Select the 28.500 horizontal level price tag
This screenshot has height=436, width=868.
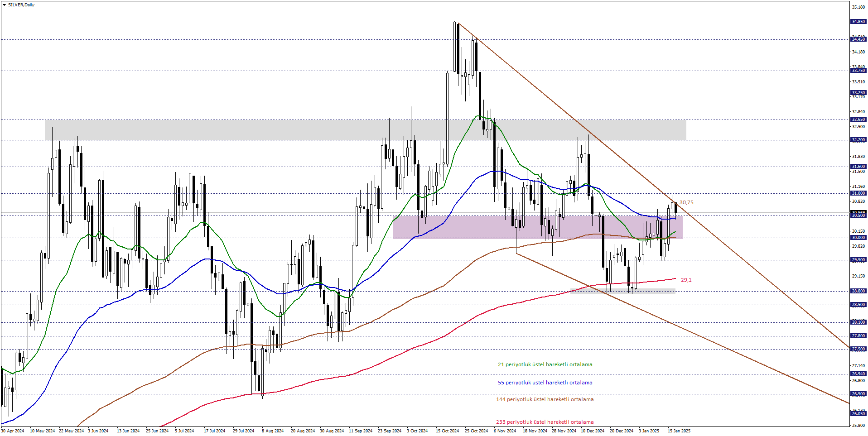pyautogui.click(x=858, y=305)
